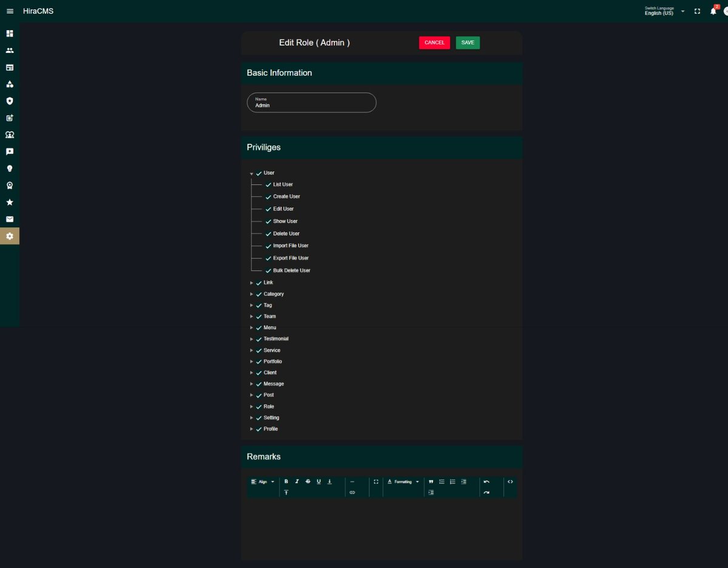This screenshot has width=728, height=568.
Task: Insert a horizontal rule in Remarks
Action: coord(352,482)
